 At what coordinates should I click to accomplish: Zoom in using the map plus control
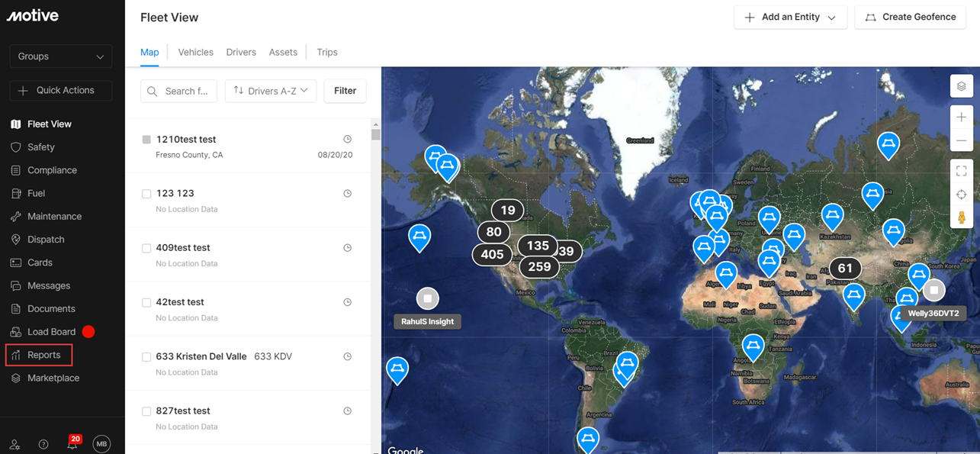961,117
